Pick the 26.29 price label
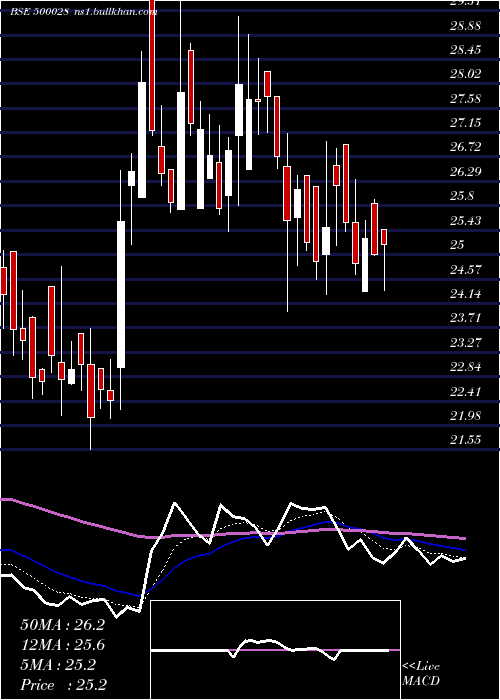The image size is (500, 700). 465,172
